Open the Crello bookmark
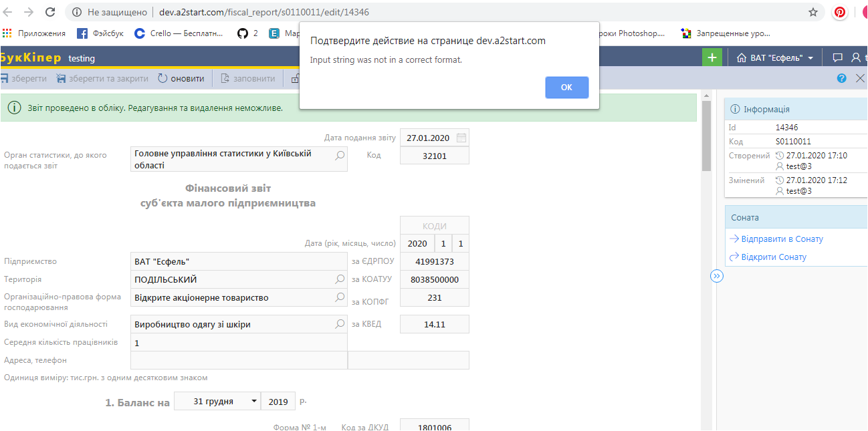This screenshot has width=868, height=431. pyautogui.click(x=179, y=33)
